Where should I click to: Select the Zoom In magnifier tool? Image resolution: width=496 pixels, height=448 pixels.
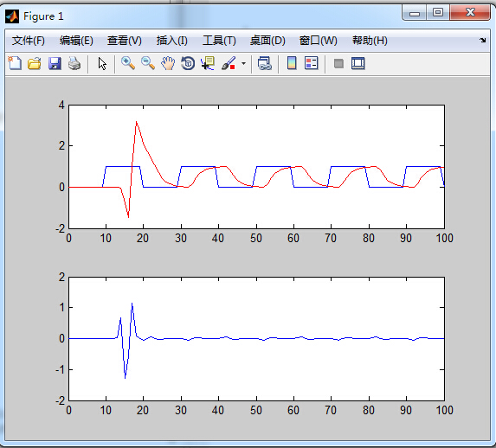coord(128,63)
